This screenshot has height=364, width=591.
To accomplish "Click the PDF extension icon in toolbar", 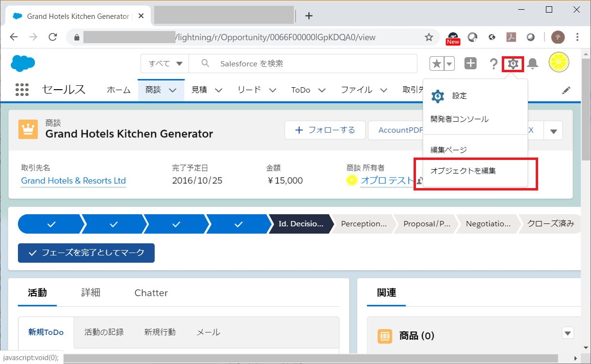I will pyautogui.click(x=511, y=37).
